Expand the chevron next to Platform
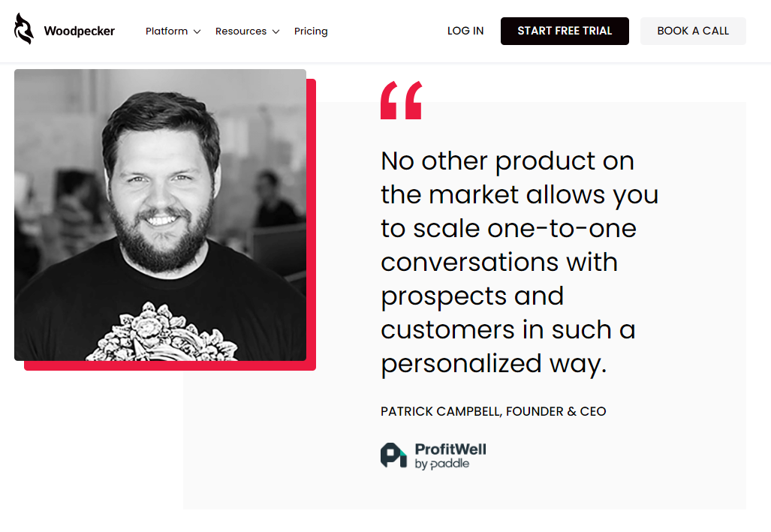 click(197, 32)
